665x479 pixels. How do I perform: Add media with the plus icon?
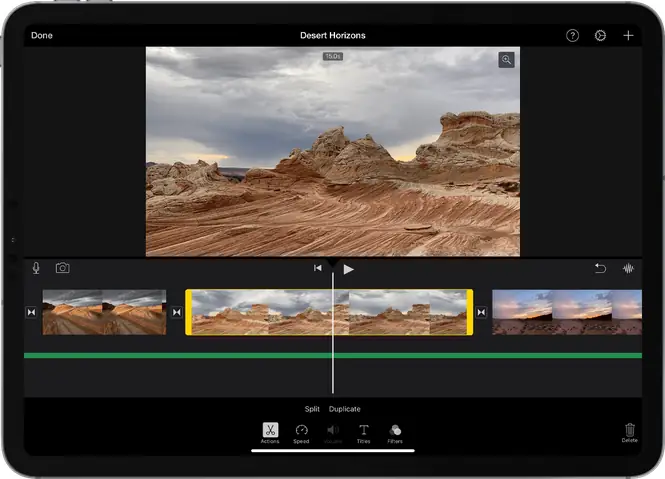click(x=628, y=36)
